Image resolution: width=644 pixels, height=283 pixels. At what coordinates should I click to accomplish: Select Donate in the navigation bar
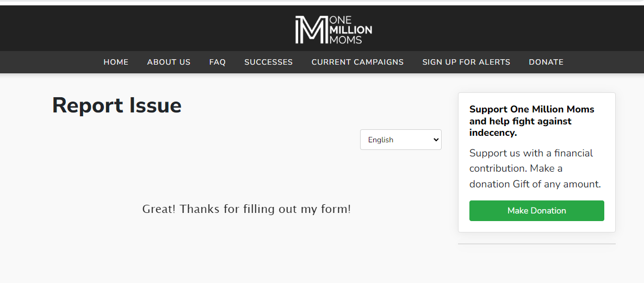click(x=546, y=62)
